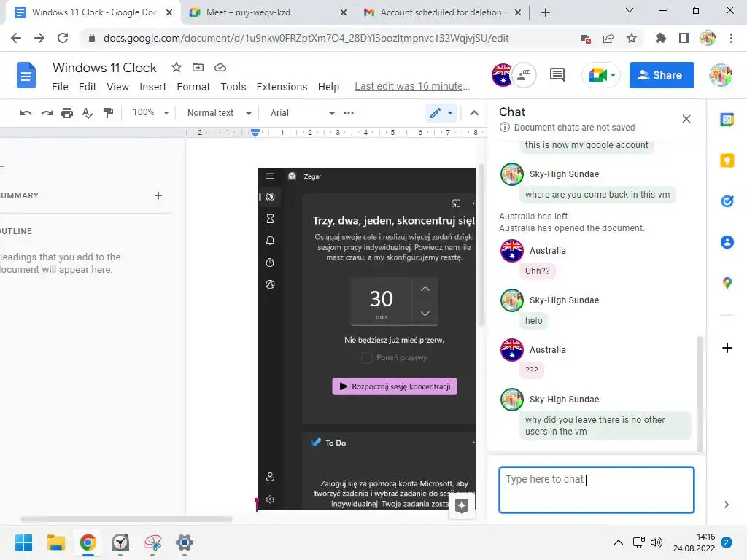Toggle Chrome side panel icon

click(x=684, y=38)
